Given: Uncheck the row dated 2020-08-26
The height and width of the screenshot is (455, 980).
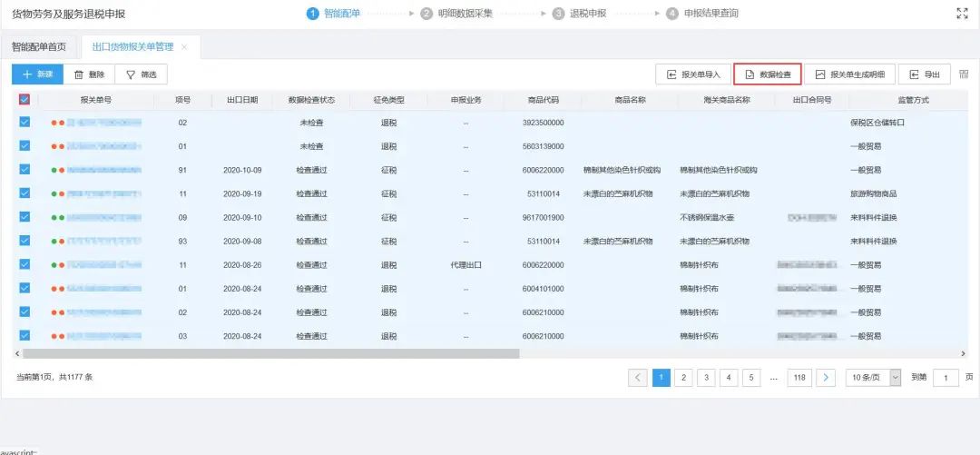Looking at the screenshot, I should (x=25, y=265).
